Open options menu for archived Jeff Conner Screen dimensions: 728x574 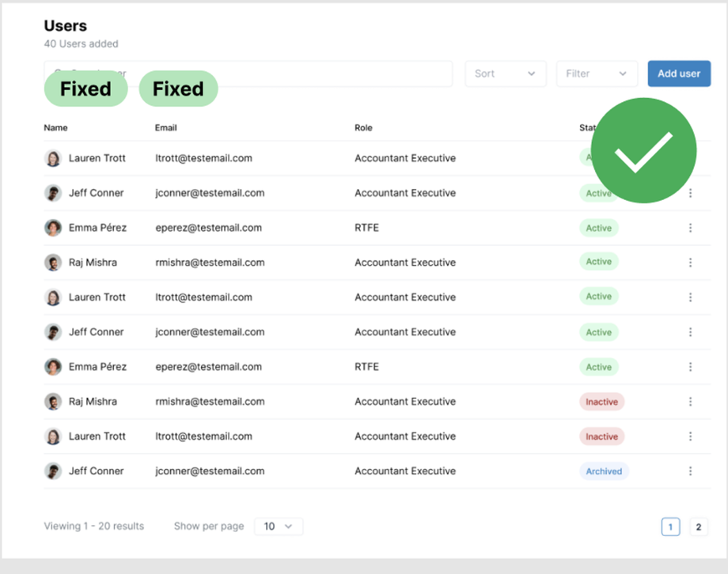[x=690, y=471]
